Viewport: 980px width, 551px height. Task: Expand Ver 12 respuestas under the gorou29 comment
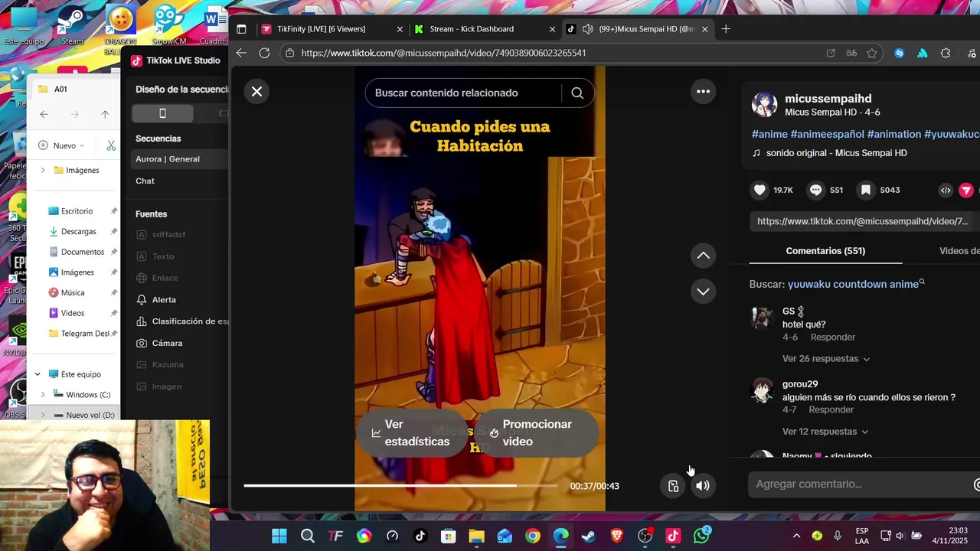pyautogui.click(x=825, y=432)
